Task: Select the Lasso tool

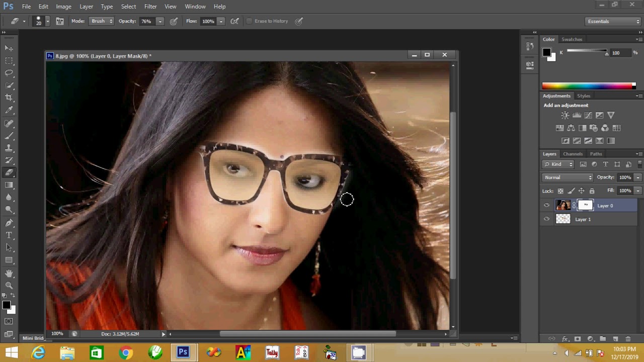Action: click(9, 73)
